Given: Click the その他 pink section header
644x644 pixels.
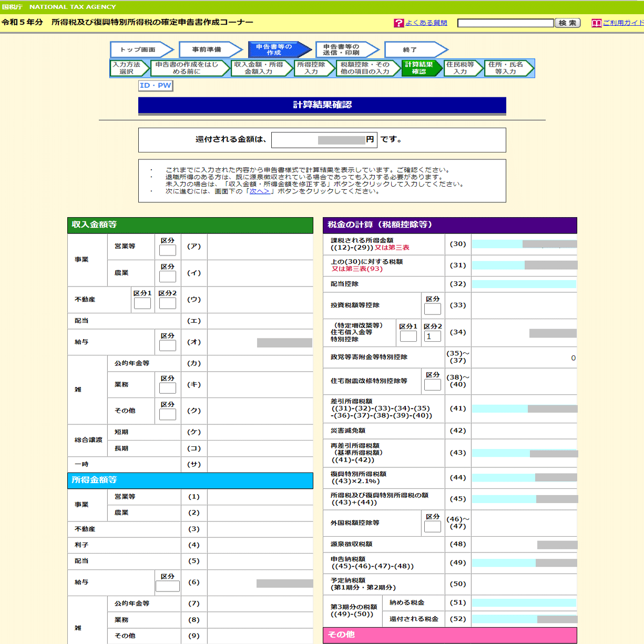Looking at the screenshot, I should click(x=450, y=635).
